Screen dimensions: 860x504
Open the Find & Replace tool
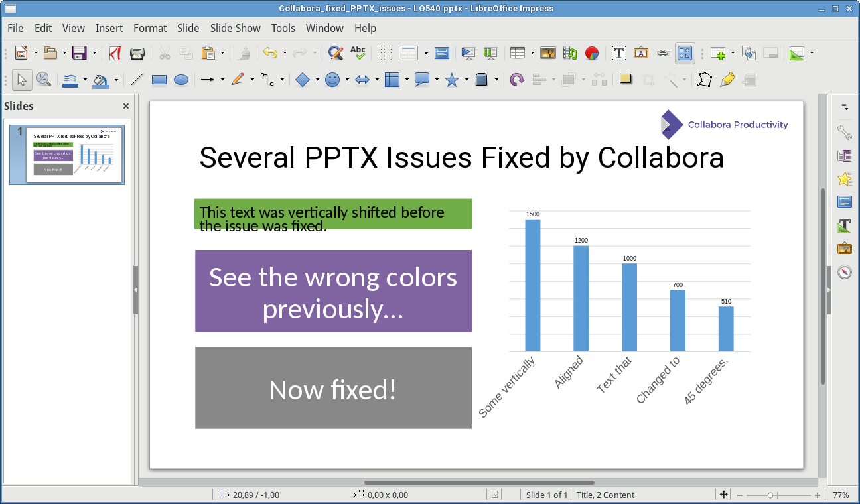tap(336, 53)
